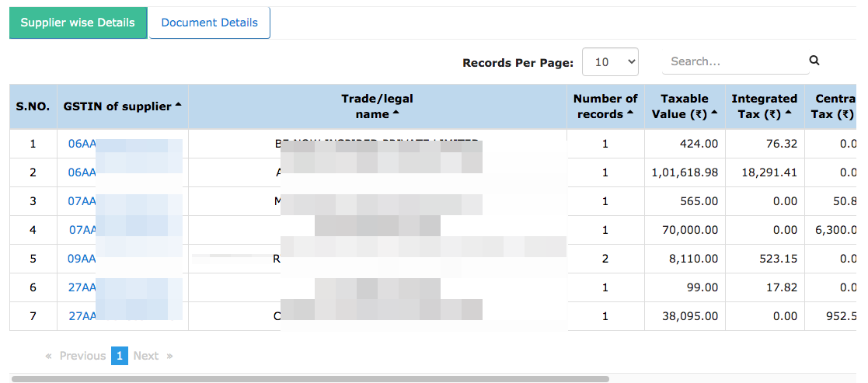
Task: Sort by Trade/legal name arrow
Action: click(396, 113)
